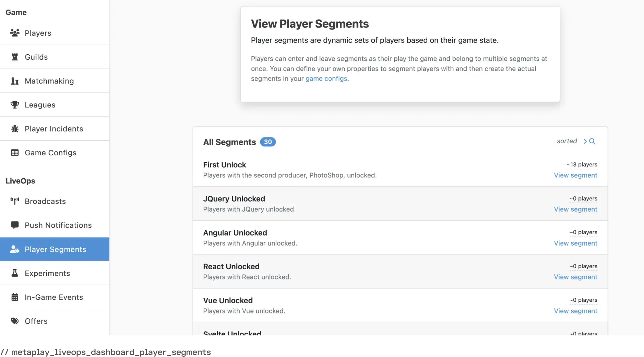Click the All Segments 30 badge
644x357 pixels.
(268, 142)
